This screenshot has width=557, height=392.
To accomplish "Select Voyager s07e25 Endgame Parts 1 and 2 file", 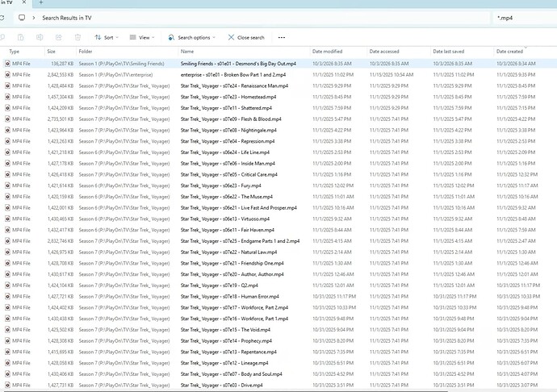I will pyautogui.click(x=240, y=240).
